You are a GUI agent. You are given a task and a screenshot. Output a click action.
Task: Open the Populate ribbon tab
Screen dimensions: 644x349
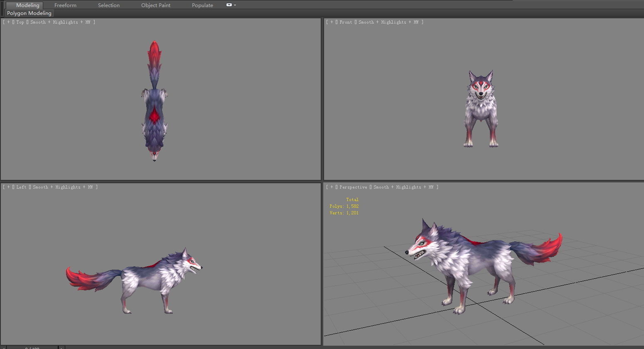(x=202, y=5)
